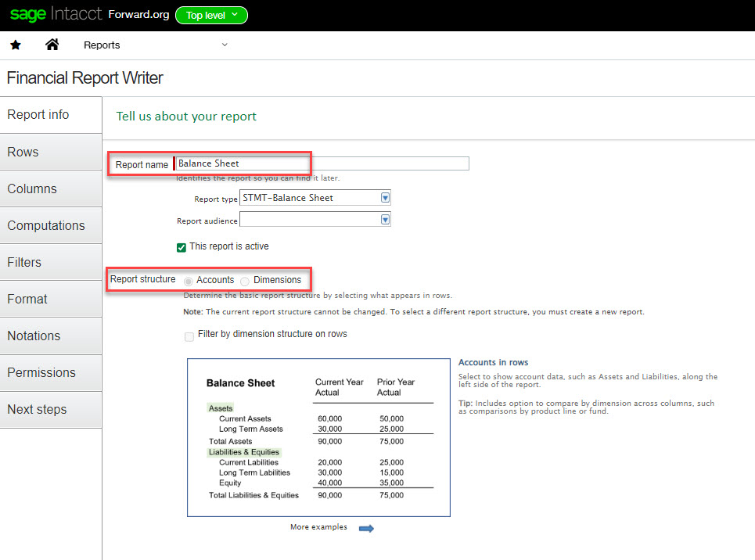Go to the home icon
This screenshot has width=755, height=560.
pyautogui.click(x=52, y=45)
